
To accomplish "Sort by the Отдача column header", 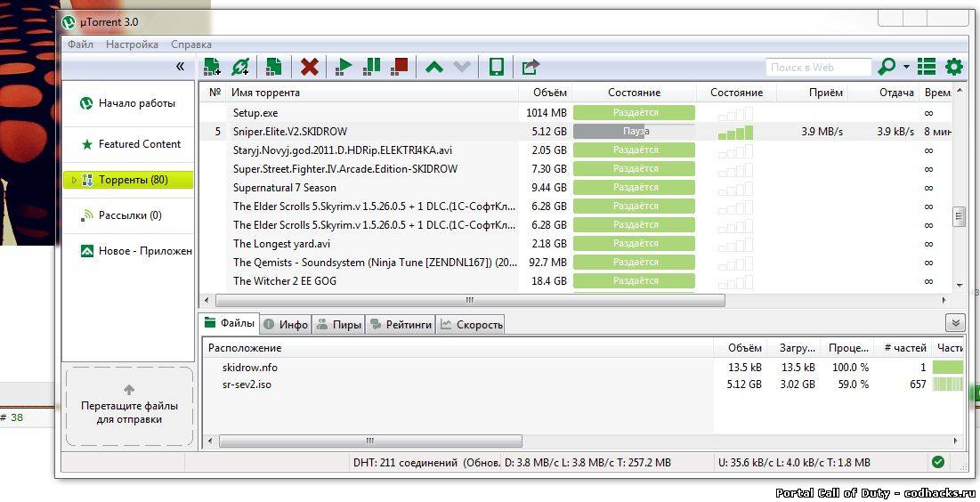I will pyautogui.click(x=884, y=93).
